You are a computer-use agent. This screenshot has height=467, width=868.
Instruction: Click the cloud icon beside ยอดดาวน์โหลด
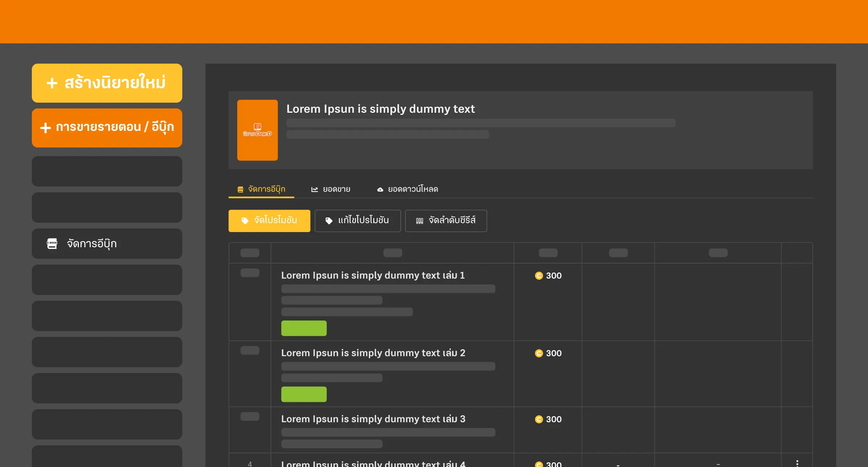pos(380,189)
